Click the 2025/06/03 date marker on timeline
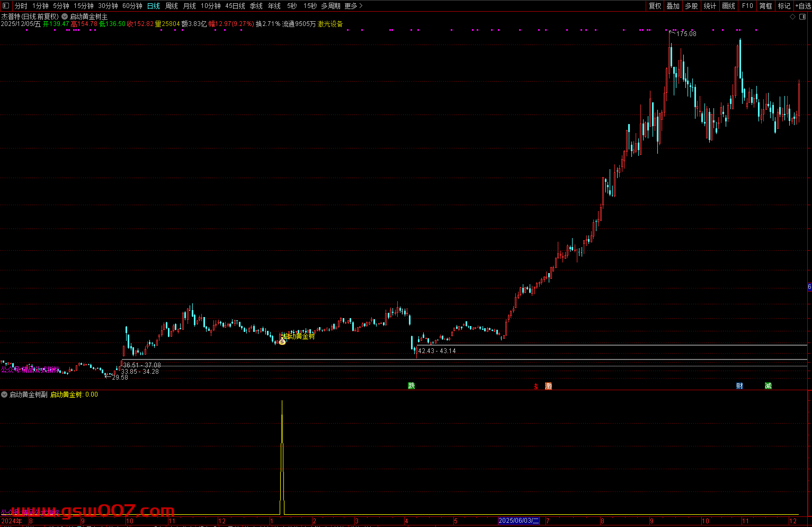The image size is (812, 527). tap(519, 521)
